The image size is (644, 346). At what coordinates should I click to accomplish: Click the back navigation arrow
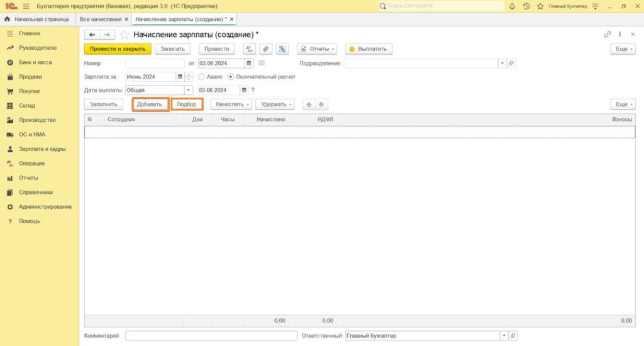(x=92, y=35)
